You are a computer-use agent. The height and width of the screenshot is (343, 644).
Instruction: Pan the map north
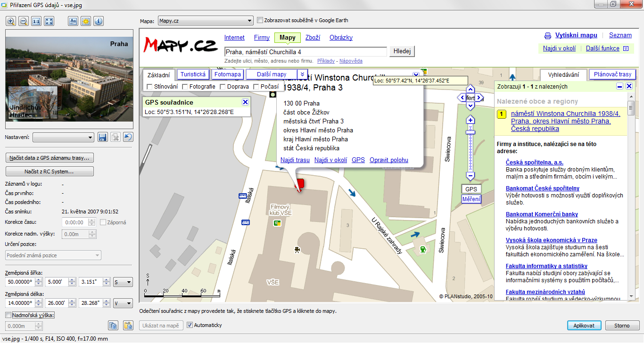coord(470,90)
